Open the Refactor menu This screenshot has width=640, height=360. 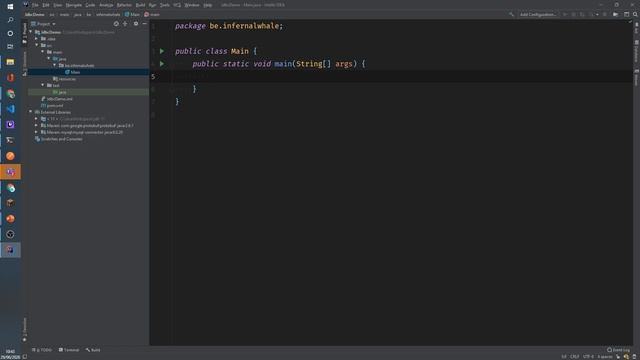tap(124, 5)
